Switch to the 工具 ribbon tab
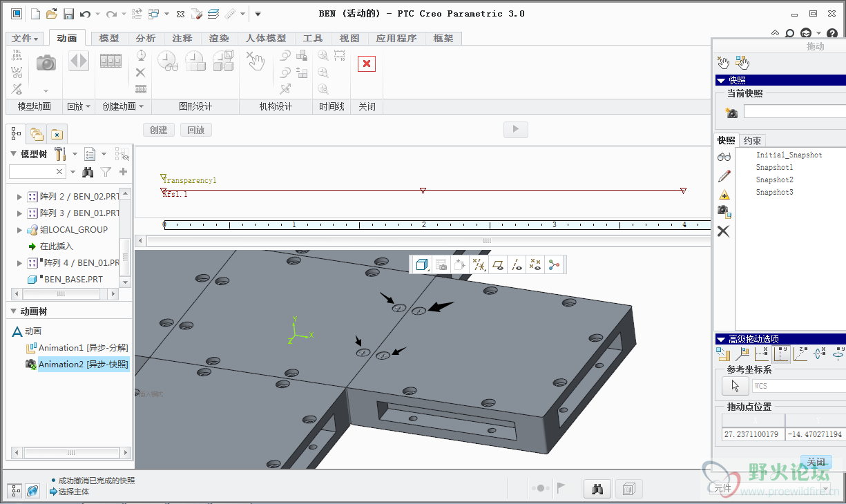 [x=313, y=39]
